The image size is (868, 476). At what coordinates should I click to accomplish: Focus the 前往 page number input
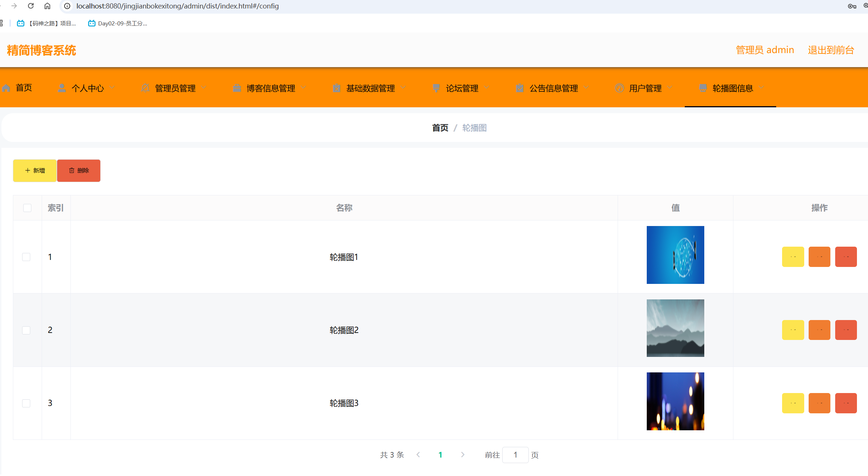[x=515, y=455]
